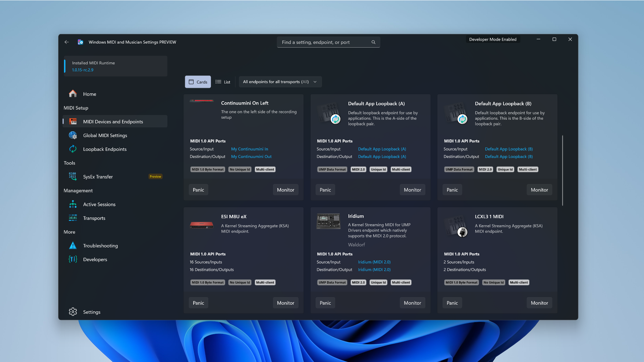Open Loopback Endpoints via its loop icon
Viewport: 644px width, 362px height.
point(73,149)
